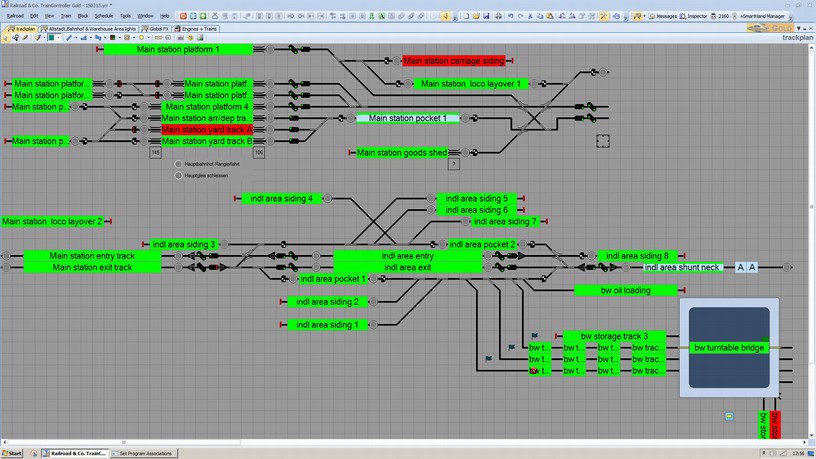
Task: Click the 2160 controller button
Action: [x=720, y=16]
